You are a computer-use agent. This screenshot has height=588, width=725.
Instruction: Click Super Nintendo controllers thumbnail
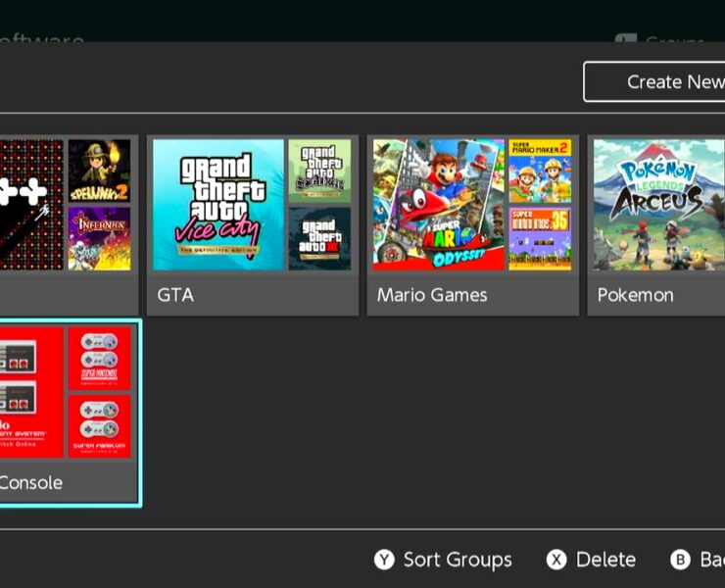[x=99, y=359]
